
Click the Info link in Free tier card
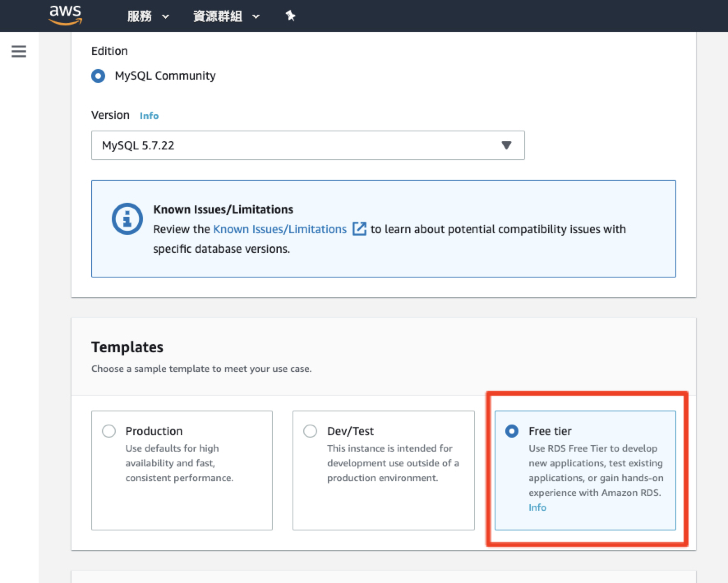(537, 507)
